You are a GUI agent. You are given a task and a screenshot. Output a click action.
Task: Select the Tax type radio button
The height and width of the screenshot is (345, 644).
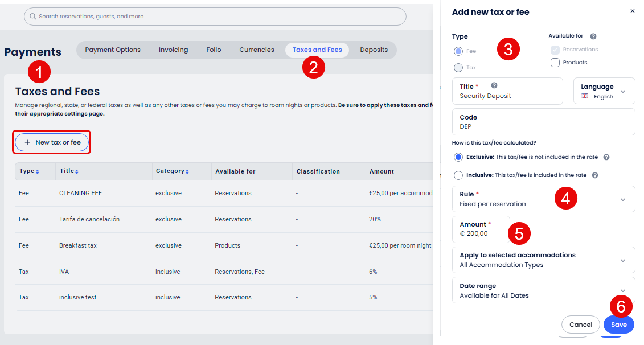[x=458, y=68]
